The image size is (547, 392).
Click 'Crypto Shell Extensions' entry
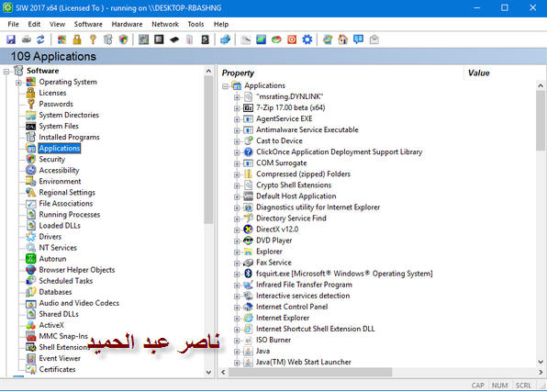[294, 185]
